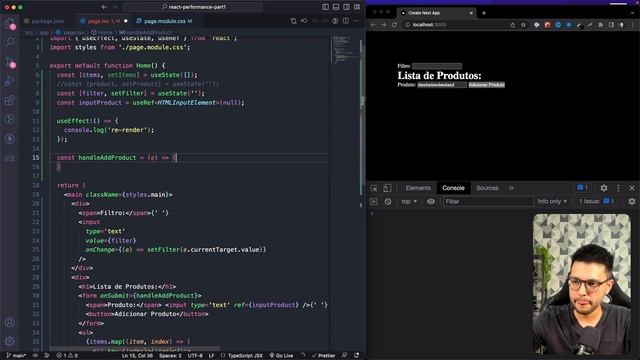The height and width of the screenshot is (360, 640).
Task: Click the red browser extension icon
Action: [x=547, y=25]
